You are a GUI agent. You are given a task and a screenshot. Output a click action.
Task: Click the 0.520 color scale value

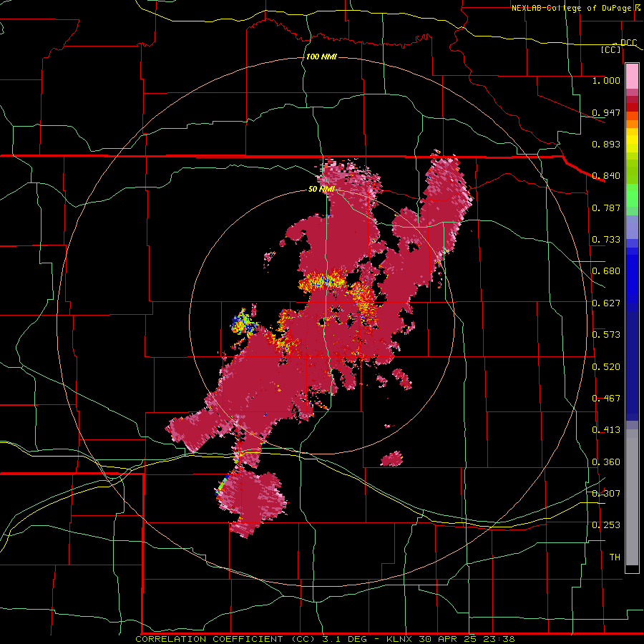coord(606,366)
